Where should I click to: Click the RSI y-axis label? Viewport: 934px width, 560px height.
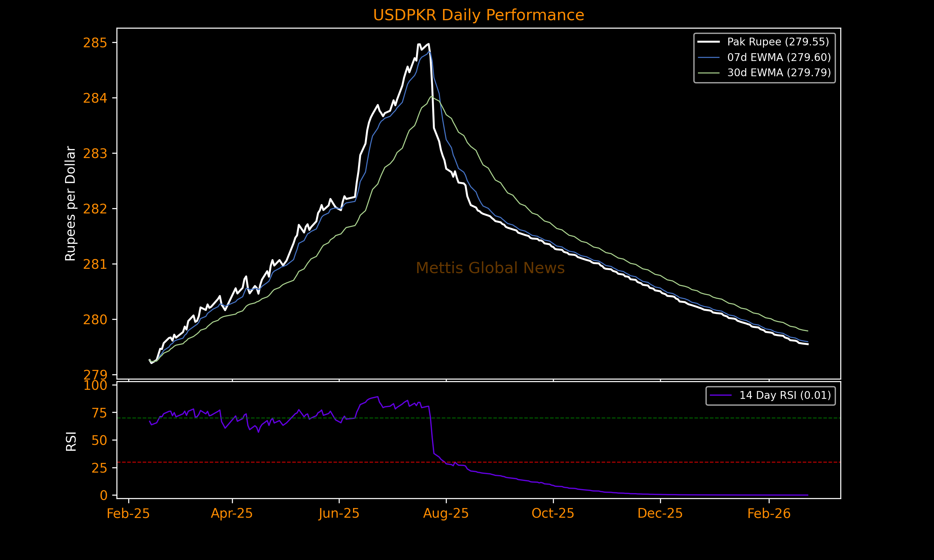click(71, 441)
